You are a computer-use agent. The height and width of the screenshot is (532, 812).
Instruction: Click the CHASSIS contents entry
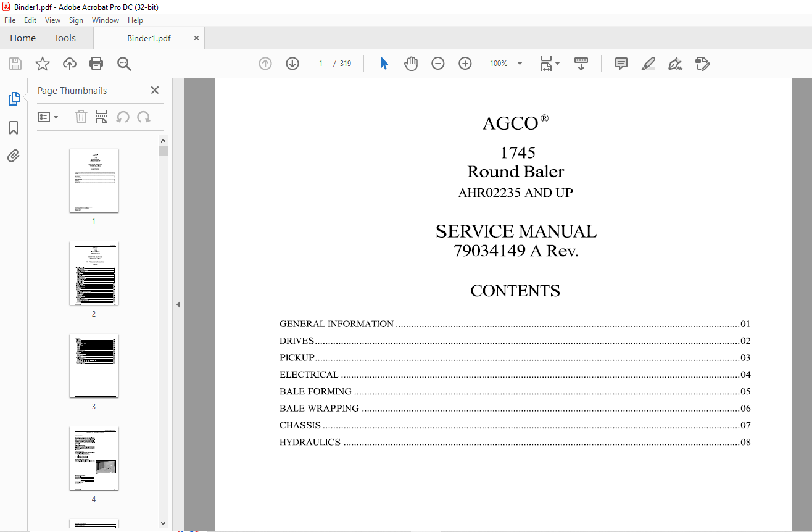coord(515,425)
